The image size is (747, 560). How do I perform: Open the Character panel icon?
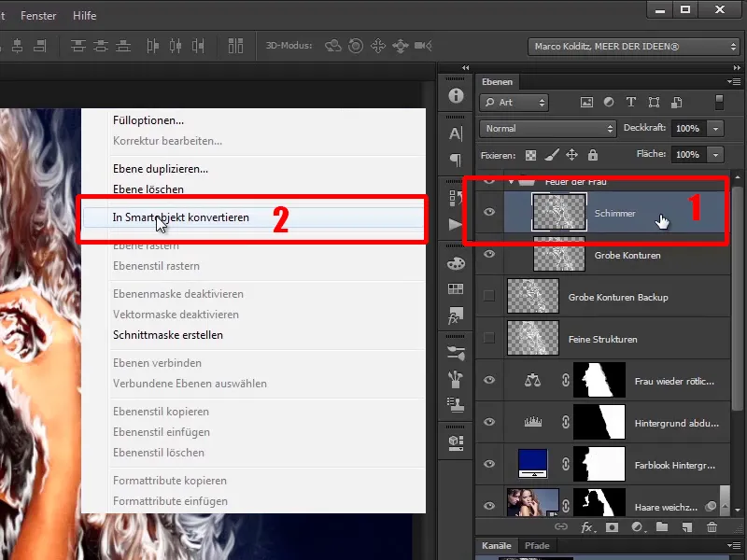456,133
